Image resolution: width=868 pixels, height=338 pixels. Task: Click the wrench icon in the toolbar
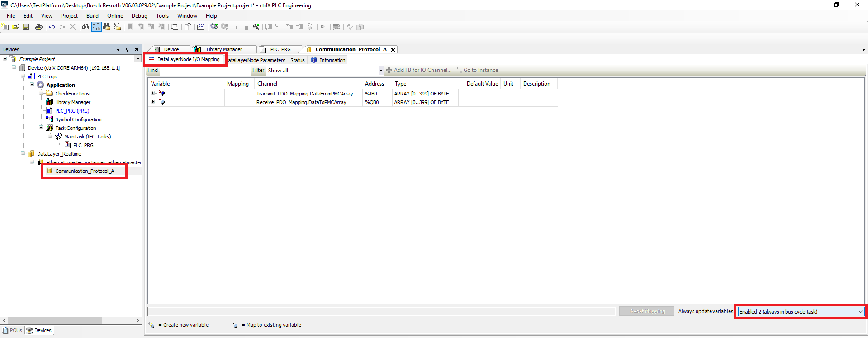click(256, 27)
